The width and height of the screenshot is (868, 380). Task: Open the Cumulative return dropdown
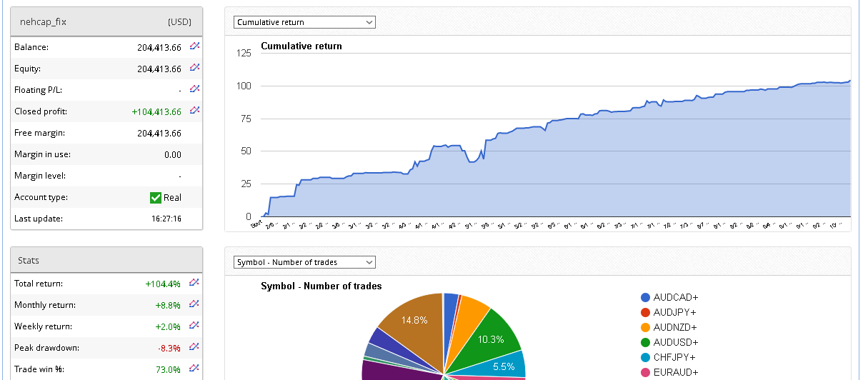click(x=304, y=22)
